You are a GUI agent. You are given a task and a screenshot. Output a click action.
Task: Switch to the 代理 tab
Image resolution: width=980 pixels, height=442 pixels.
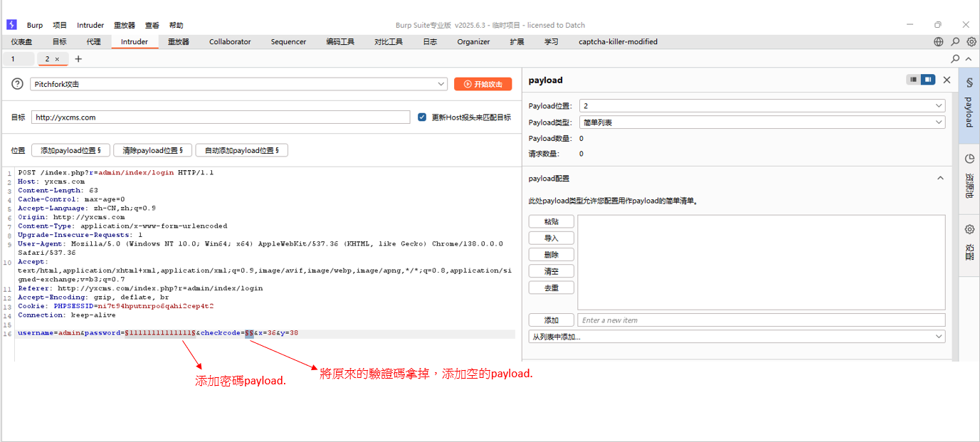point(94,42)
